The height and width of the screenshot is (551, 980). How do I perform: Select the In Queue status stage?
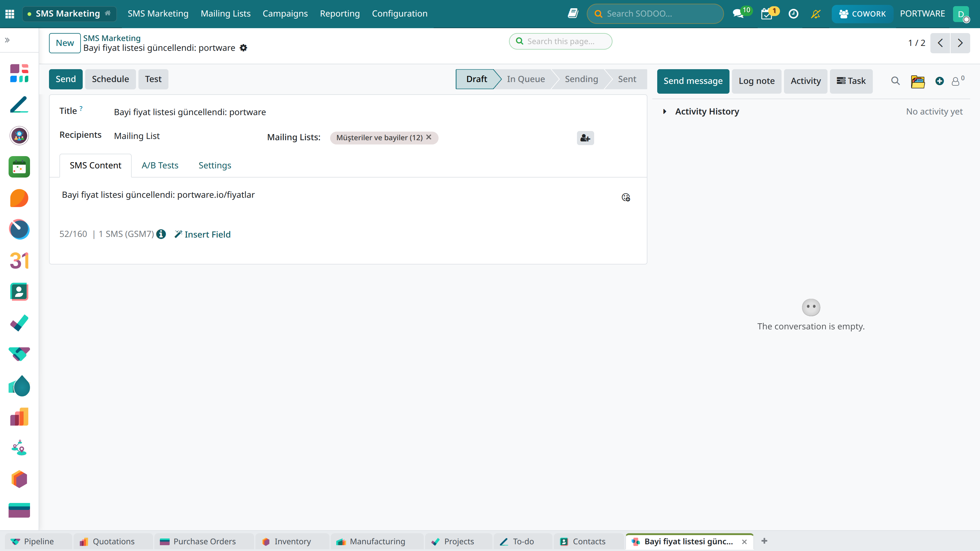click(x=526, y=79)
